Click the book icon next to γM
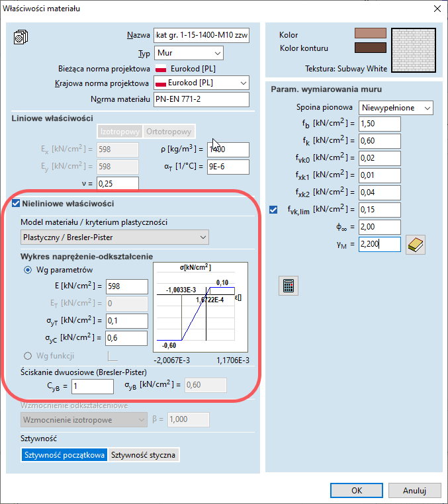The image size is (448, 504). tap(416, 245)
